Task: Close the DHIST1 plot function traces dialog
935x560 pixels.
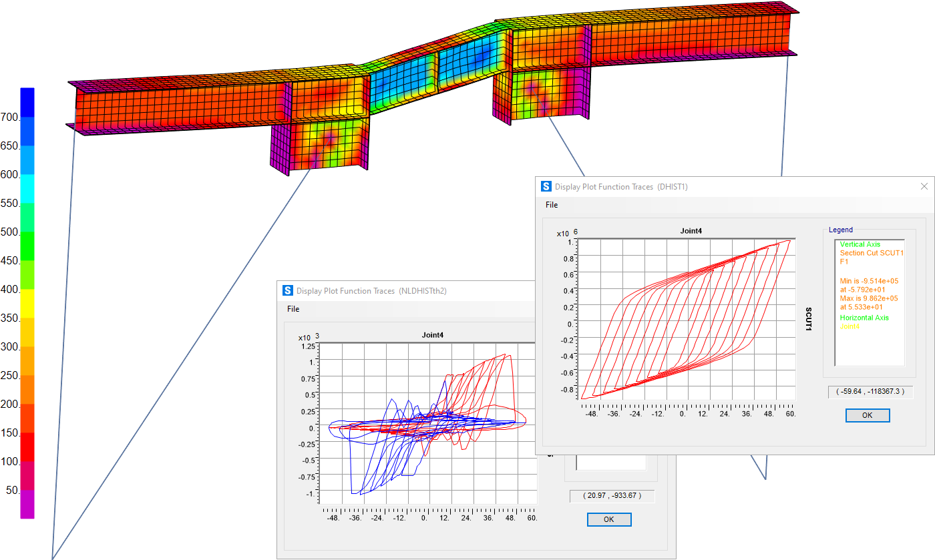Action: coord(924,187)
